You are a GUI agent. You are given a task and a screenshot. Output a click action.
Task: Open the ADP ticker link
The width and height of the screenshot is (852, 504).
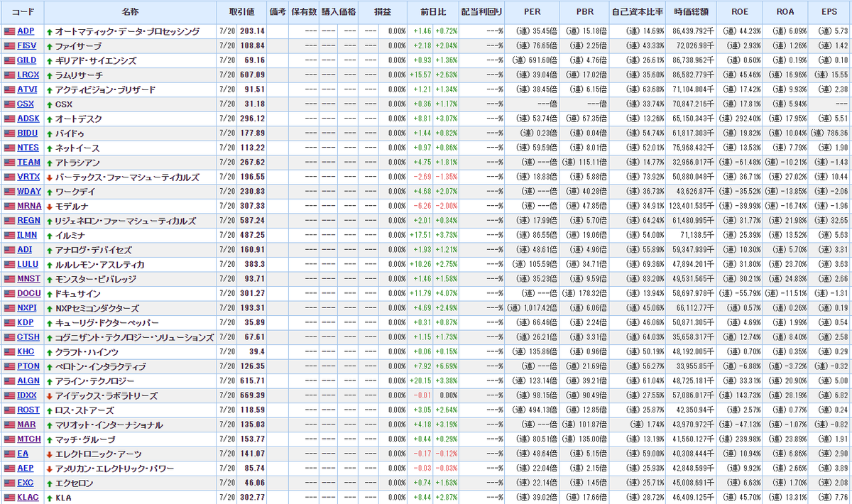coord(26,31)
